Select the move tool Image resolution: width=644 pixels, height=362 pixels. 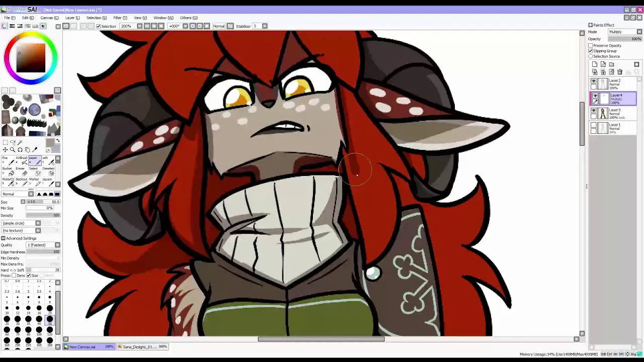(5, 150)
